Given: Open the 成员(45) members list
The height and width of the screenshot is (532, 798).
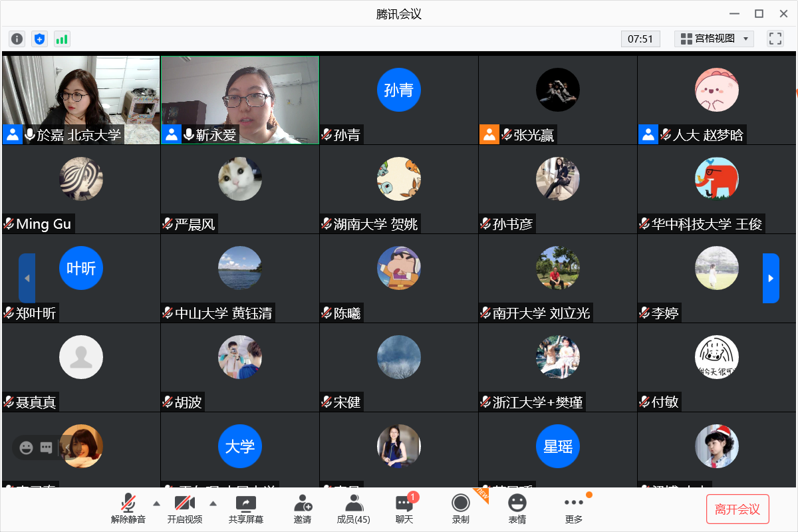Looking at the screenshot, I should 354,509.
